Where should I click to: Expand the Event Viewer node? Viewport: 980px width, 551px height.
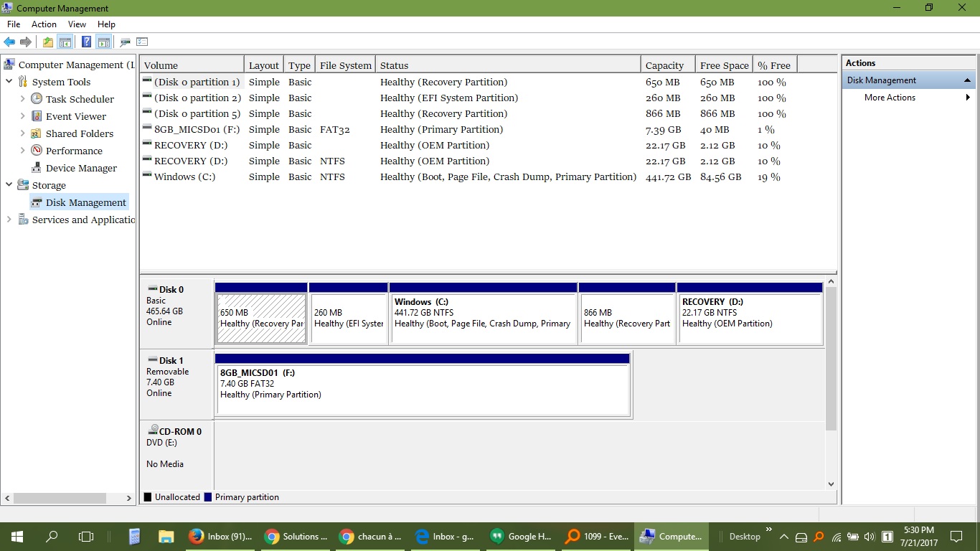point(22,116)
